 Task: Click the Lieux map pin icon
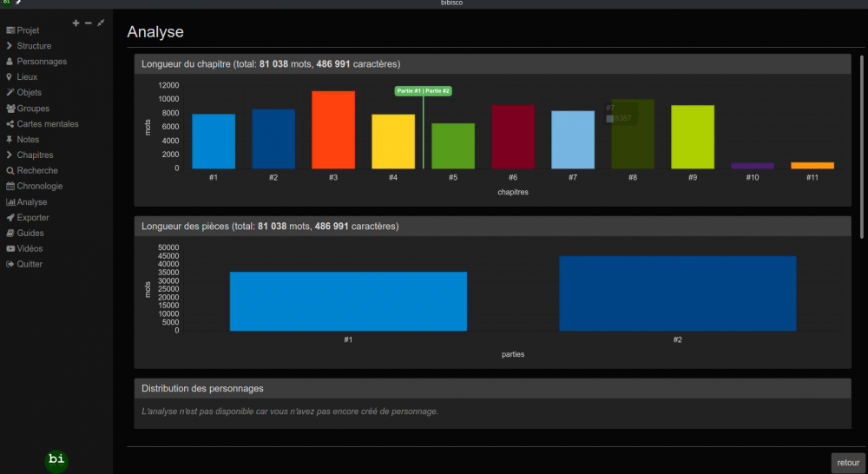10,77
